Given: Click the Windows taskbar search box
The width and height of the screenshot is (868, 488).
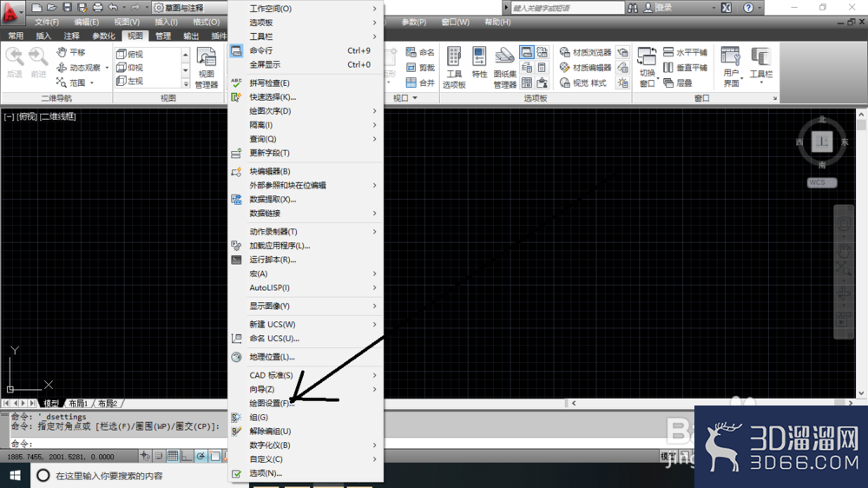Looking at the screenshot, I should pos(129,476).
